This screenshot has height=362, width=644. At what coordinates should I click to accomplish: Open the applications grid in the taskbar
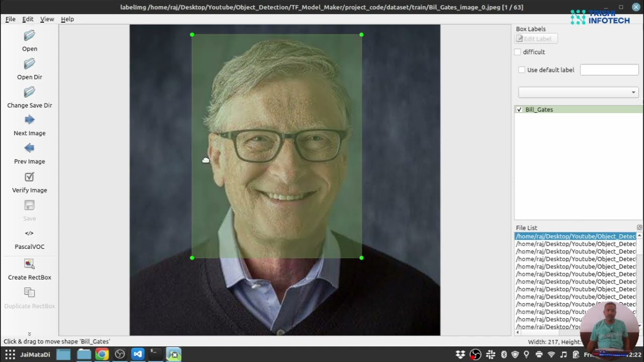tap(10, 354)
